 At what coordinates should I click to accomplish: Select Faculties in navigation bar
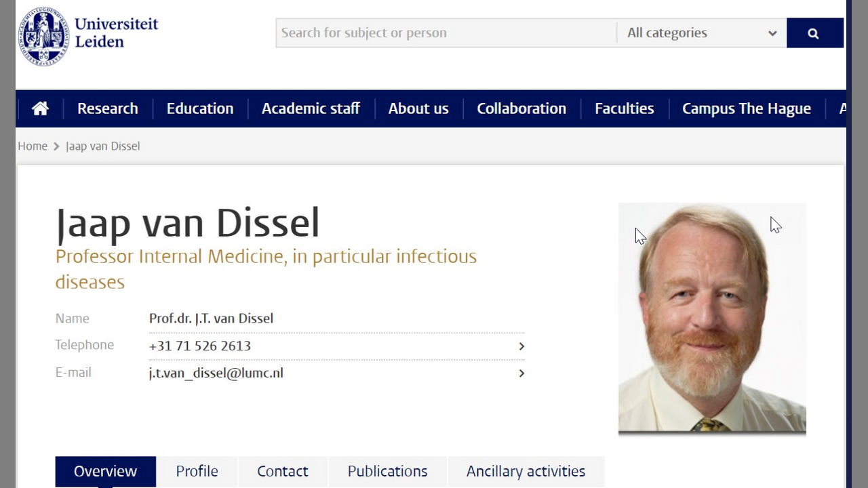tap(624, 108)
